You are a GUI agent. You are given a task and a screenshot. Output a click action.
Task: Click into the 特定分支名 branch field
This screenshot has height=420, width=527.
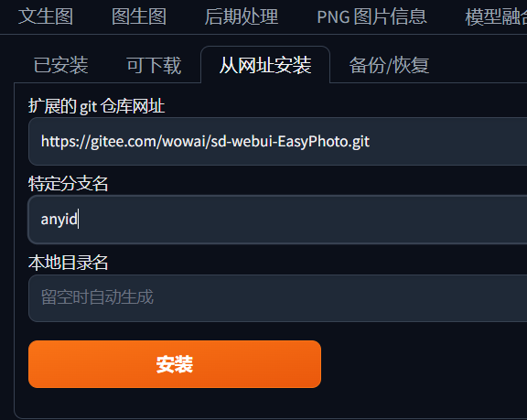click(x=277, y=220)
